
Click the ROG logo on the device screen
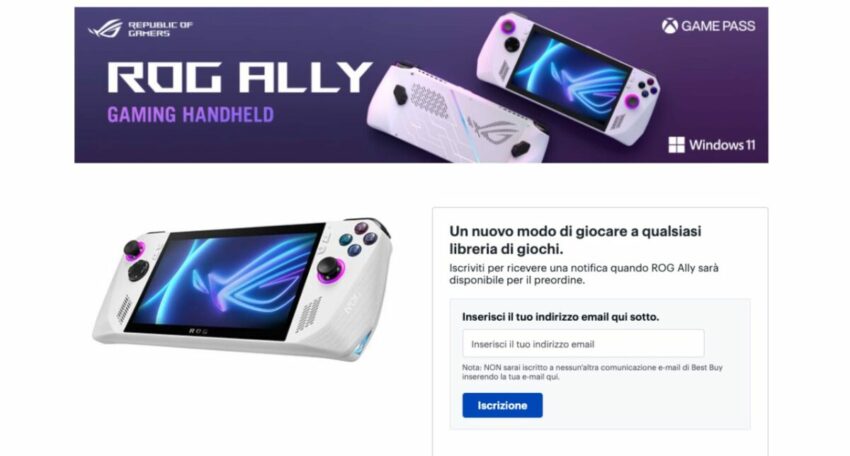coord(243,279)
